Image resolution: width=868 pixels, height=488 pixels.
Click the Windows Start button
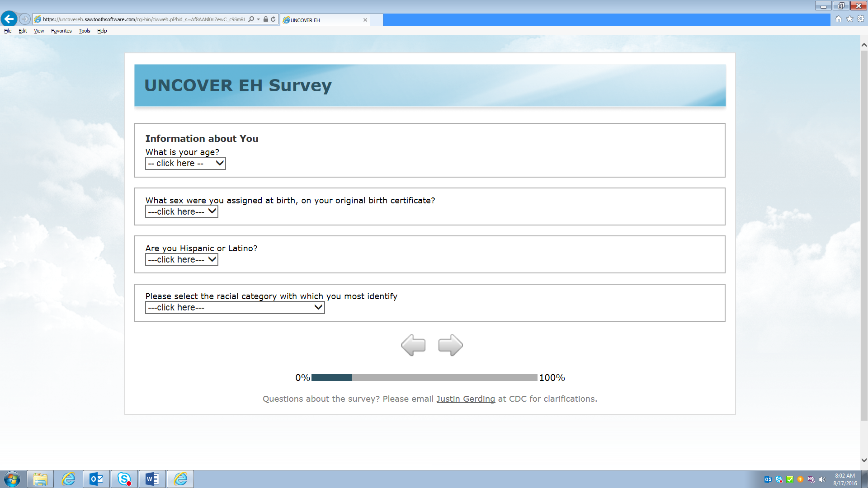[x=12, y=479]
